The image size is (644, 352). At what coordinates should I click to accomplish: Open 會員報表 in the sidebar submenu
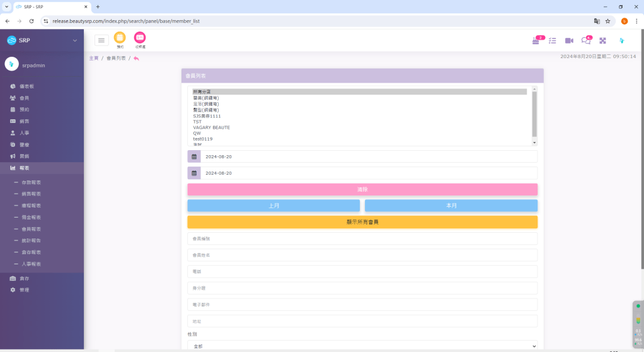[31, 229]
